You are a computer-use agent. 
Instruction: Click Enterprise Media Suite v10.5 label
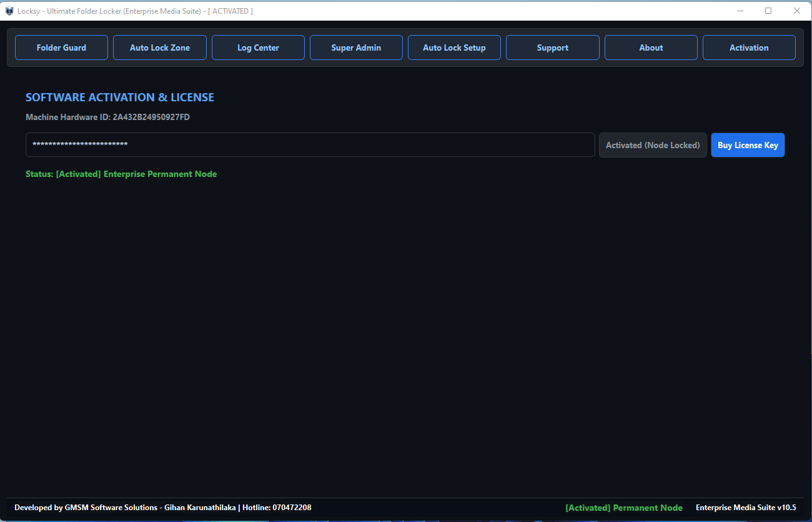click(746, 508)
